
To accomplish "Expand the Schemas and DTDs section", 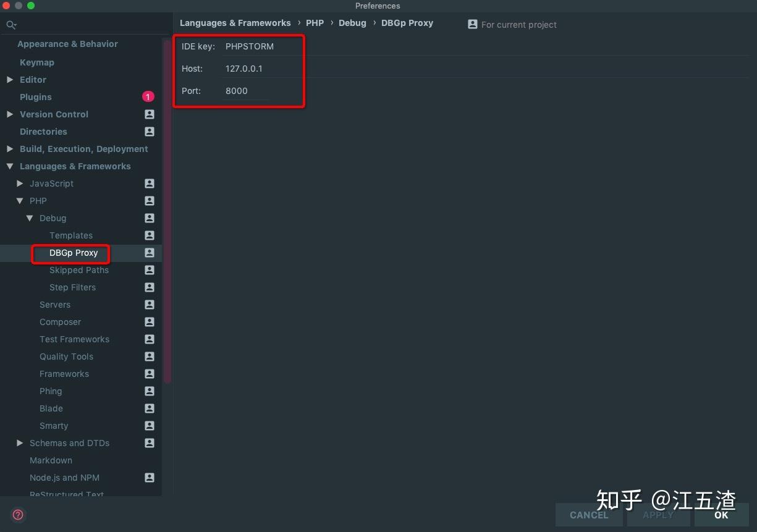I will (20, 443).
